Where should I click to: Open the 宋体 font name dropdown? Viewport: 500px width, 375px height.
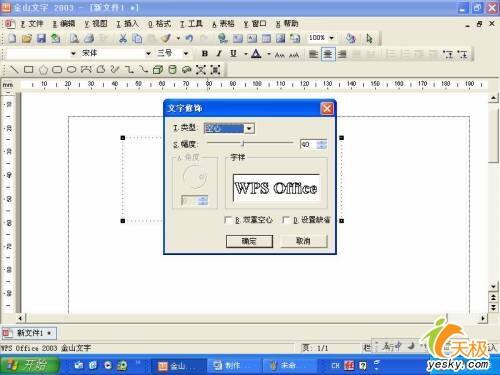point(148,53)
